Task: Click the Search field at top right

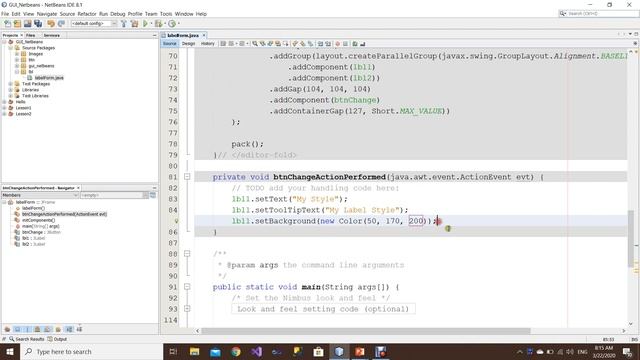Action: click(598, 13)
